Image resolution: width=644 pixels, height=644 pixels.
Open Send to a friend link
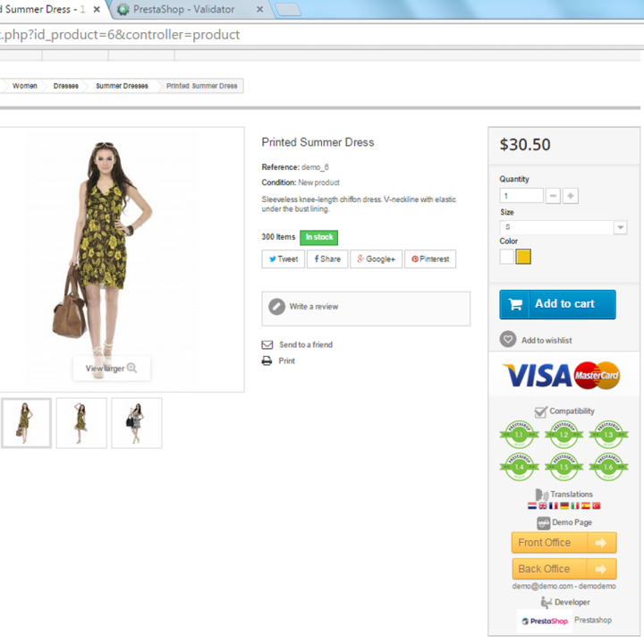click(306, 344)
